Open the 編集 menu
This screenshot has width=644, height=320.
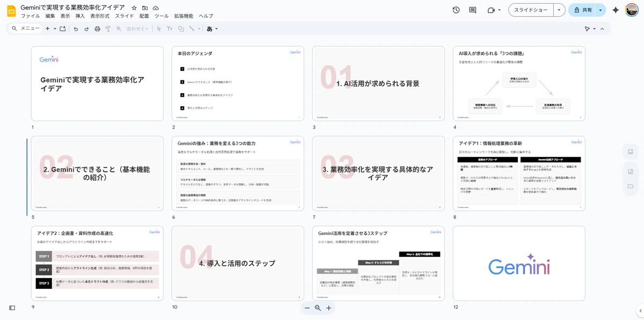[x=50, y=16]
